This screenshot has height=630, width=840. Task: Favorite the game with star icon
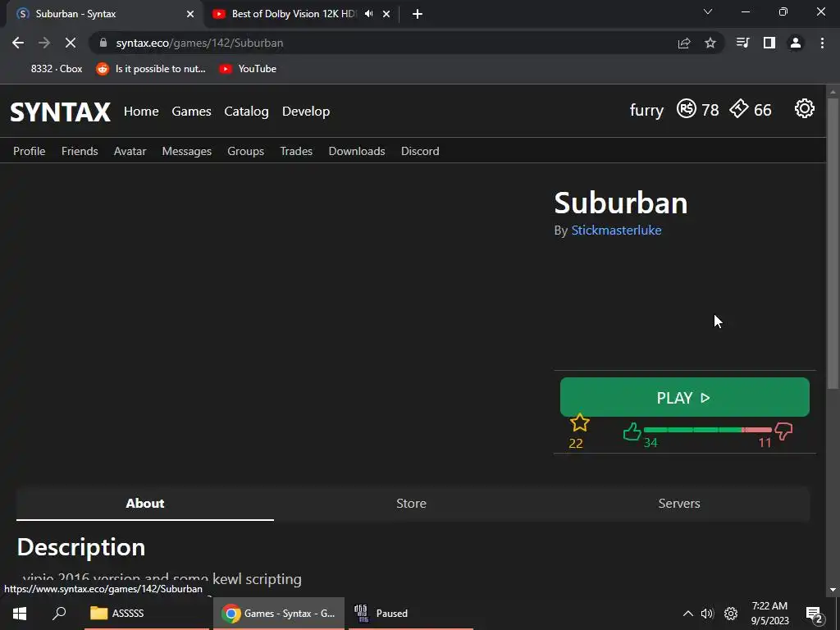[579, 422]
